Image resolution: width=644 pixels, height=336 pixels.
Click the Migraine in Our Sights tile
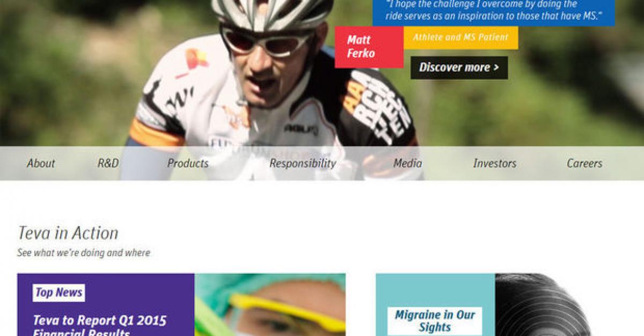pyautogui.click(x=435, y=321)
